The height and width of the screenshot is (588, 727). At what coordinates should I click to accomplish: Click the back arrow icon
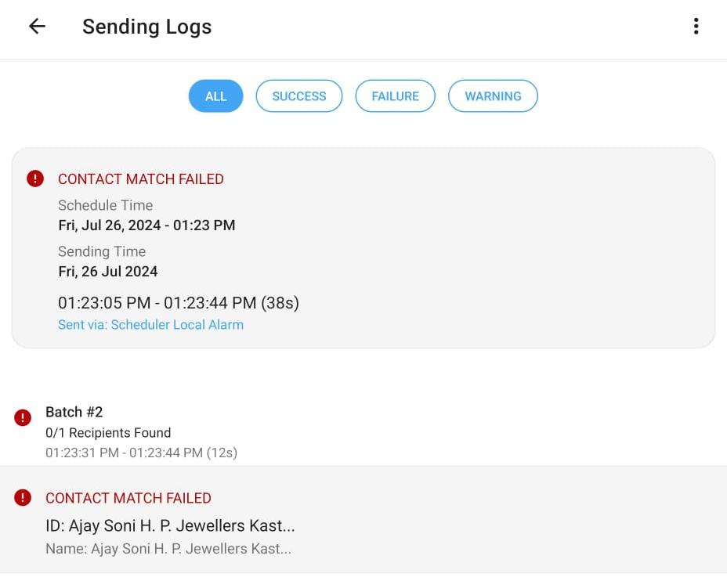(37, 26)
